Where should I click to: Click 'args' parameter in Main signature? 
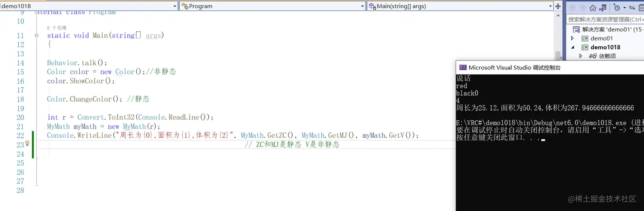click(153, 35)
